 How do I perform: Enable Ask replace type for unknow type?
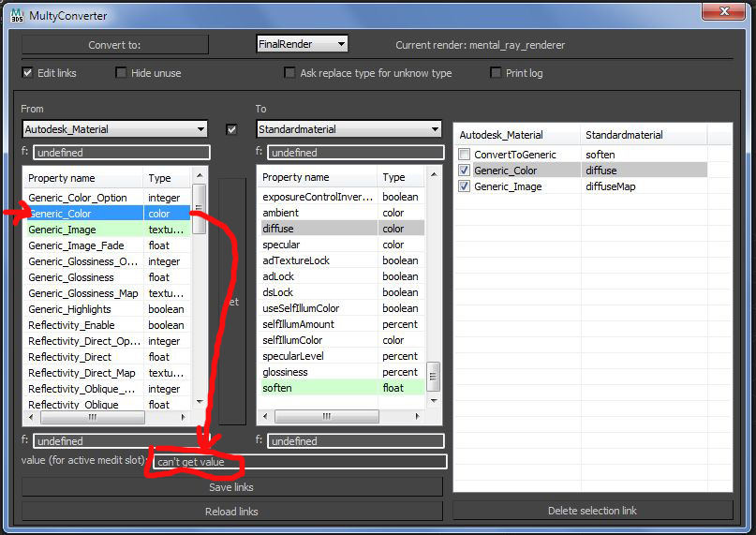290,73
